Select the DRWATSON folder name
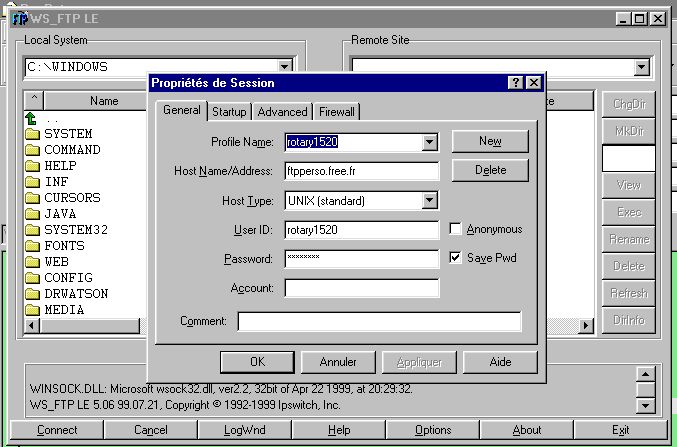The image size is (677, 447). (x=76, y=294)
